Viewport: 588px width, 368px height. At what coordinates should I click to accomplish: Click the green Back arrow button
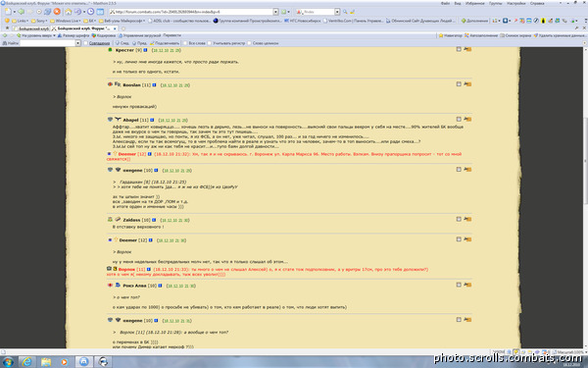click(x=21, y=12)
